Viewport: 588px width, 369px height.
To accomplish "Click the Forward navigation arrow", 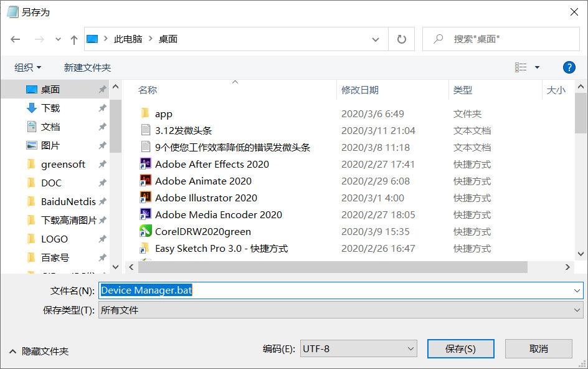I will point(39,39).
